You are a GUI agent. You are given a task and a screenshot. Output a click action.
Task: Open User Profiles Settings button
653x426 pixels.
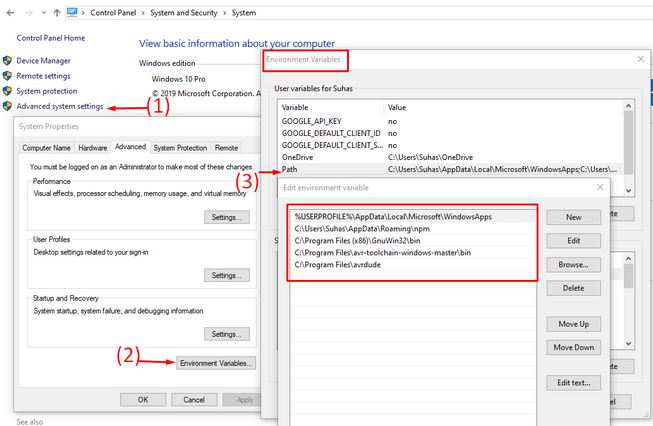point(227,275)
